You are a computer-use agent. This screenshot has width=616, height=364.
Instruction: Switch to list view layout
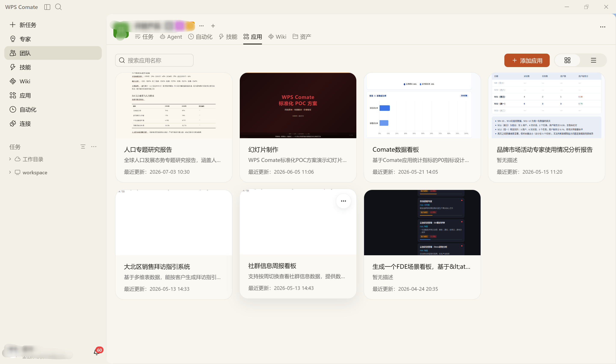pos(593,60)
